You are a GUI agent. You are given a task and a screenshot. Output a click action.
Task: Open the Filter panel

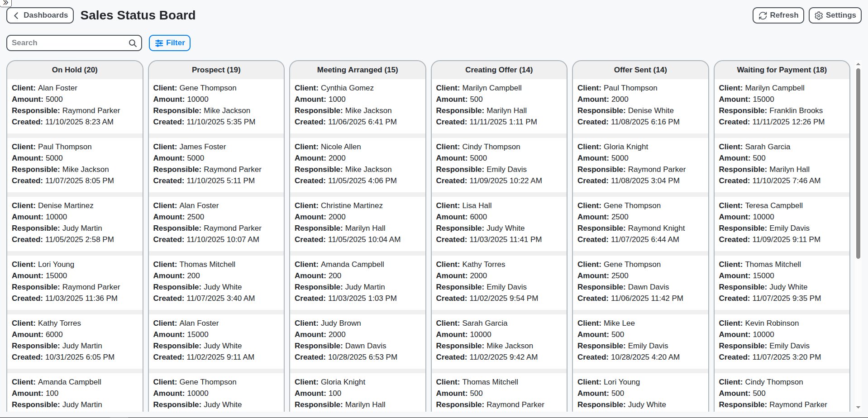tap(170, 43)
